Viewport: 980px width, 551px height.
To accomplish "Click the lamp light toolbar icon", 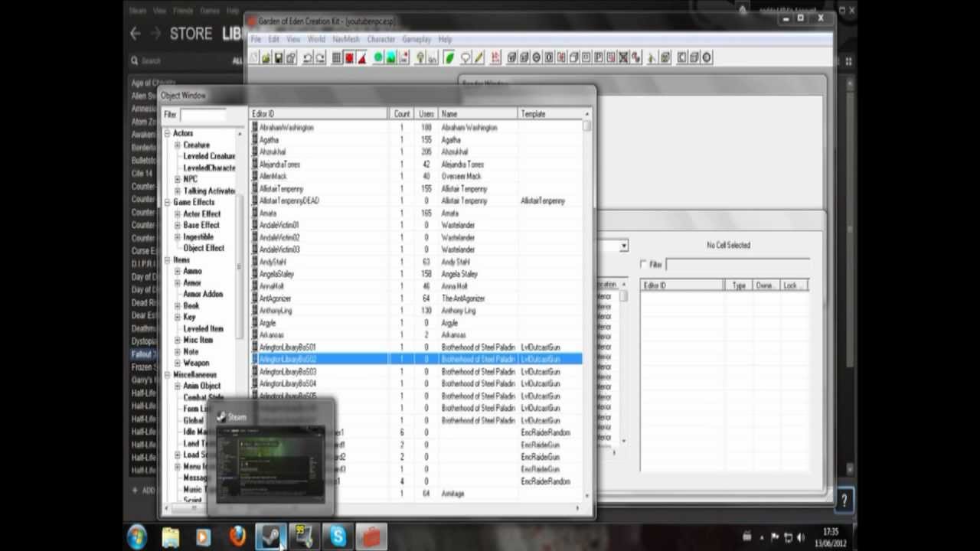I will point(420,57).
